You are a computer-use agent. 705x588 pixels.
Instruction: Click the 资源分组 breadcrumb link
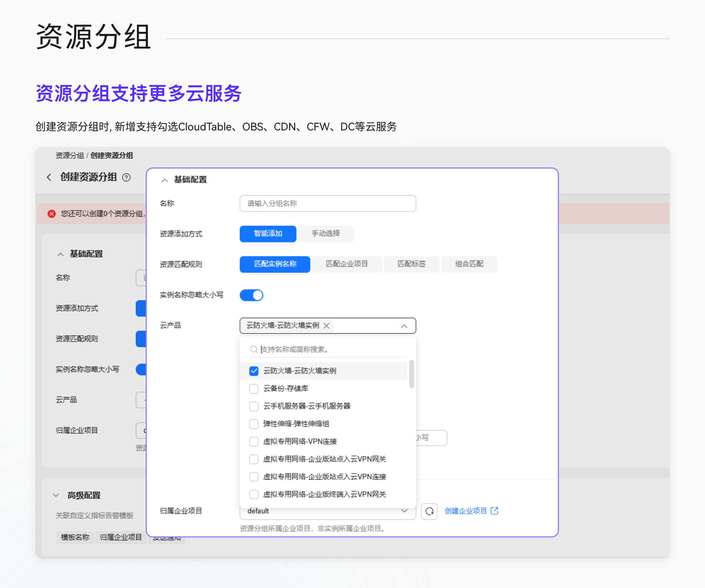click(x=70, y=155)
